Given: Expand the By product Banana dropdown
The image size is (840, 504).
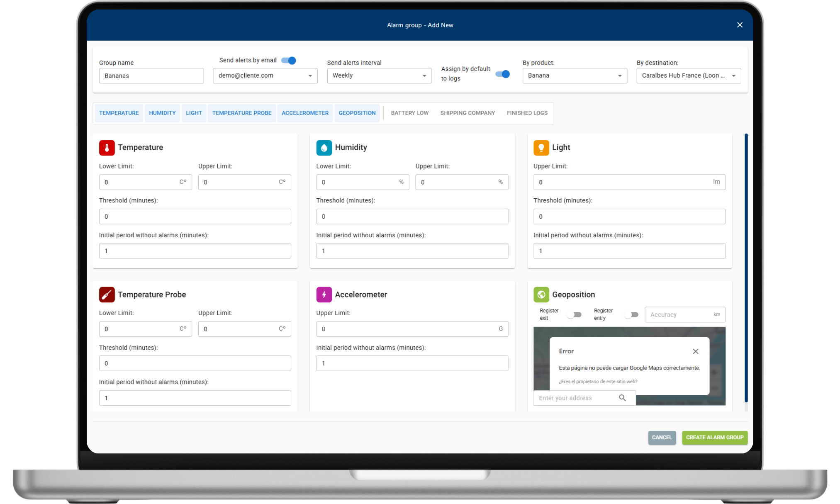Looking at the screenshot, I should pyautogui.click(x=575, y=75).
